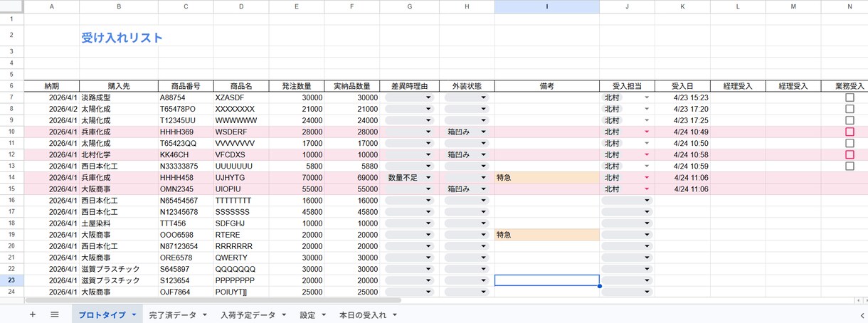Image resolution: width=868 pixels, height=323 pixels.
Task: Click the 商品番号 header cell
Action: (x=186, y=86)
